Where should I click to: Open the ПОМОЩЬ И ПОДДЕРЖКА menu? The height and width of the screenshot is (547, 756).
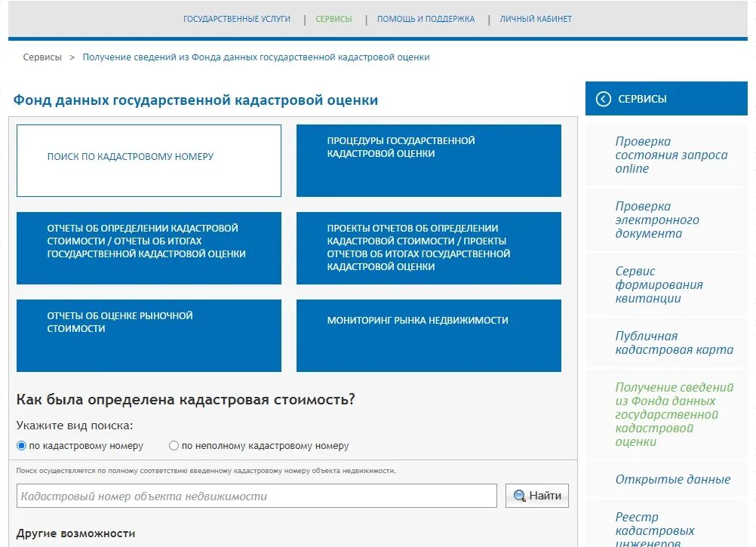click(427, 18)
